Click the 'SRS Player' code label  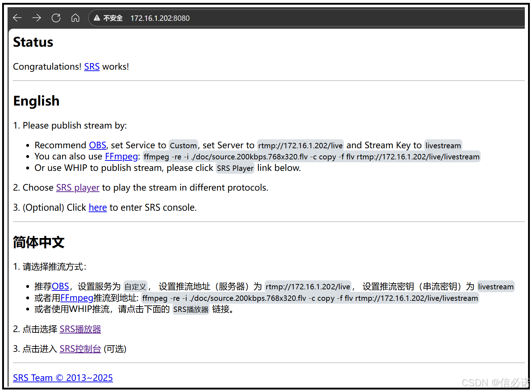(235, 168)
